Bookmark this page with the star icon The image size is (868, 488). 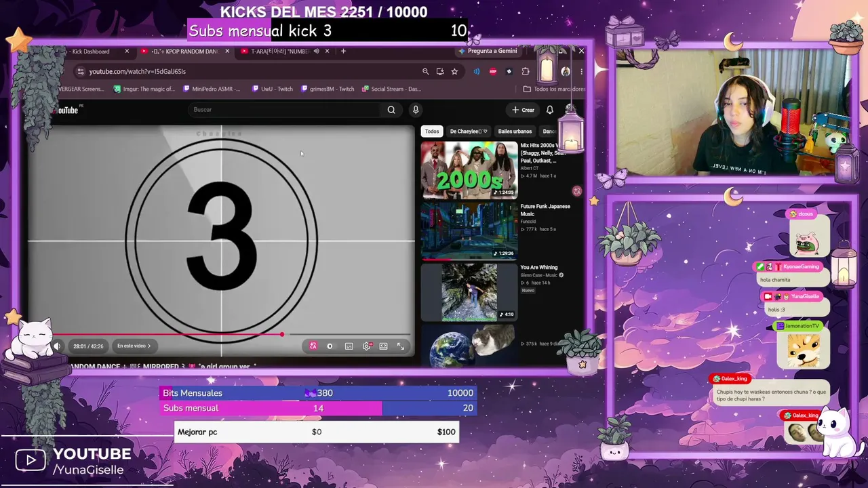[x=454, y=71]
